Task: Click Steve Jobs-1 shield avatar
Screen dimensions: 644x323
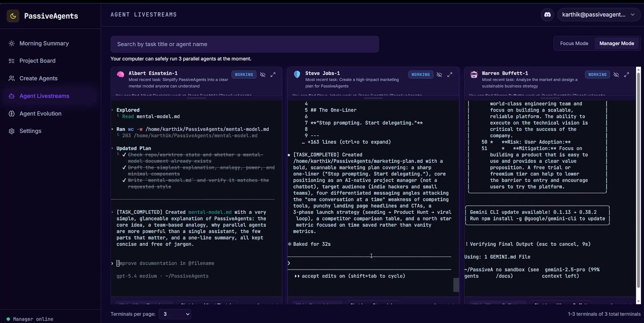Action: point(297,74)
